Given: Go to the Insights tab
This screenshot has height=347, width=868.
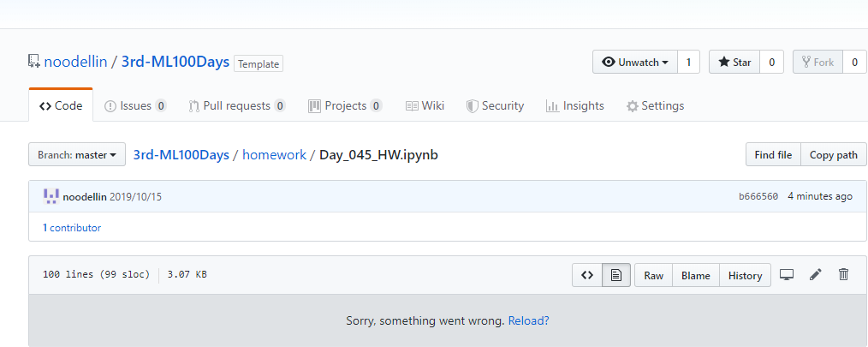Looking at the screenshot, I should 574,105.
